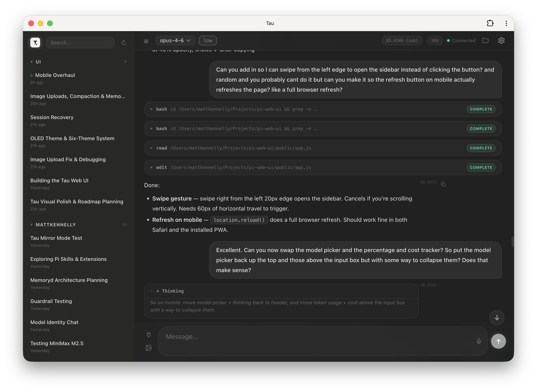Open Exploring Pi Skills & Extensions session
Screen dimensions: 537x392
click(78, 263)
